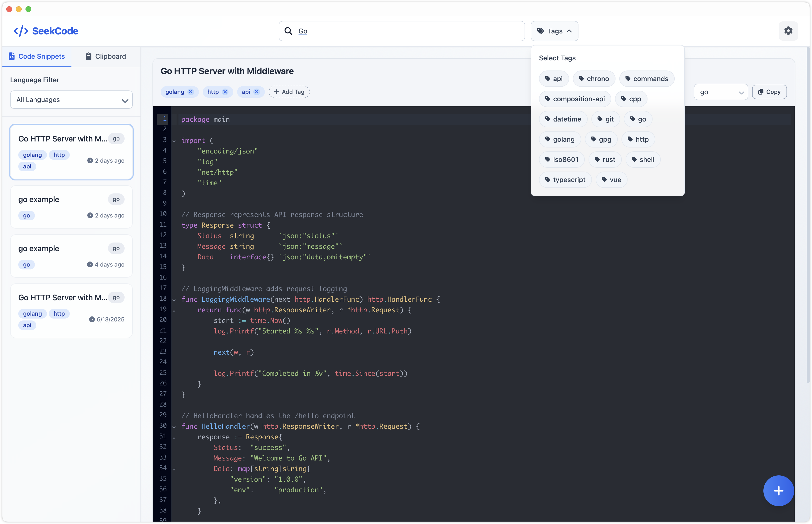Select the cpp tag filter
The width and height of the screenshot is (812, 524).
tap(631, 99)
